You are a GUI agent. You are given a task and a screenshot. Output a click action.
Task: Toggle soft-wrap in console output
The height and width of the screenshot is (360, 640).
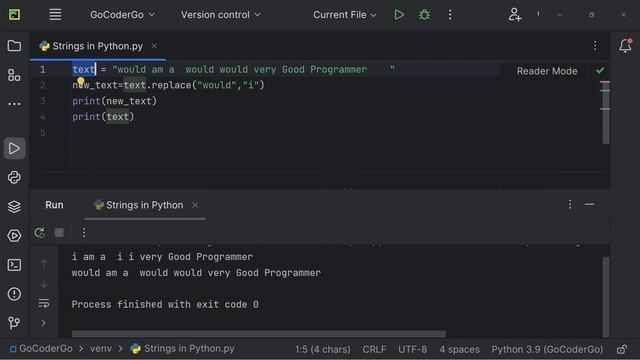click(x=44, y=303)
